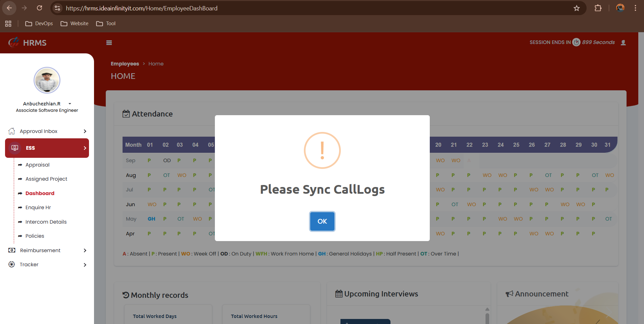Click the GH cell in the May row
This screenshot has width=644, height=324.
(x=151, y=219)
